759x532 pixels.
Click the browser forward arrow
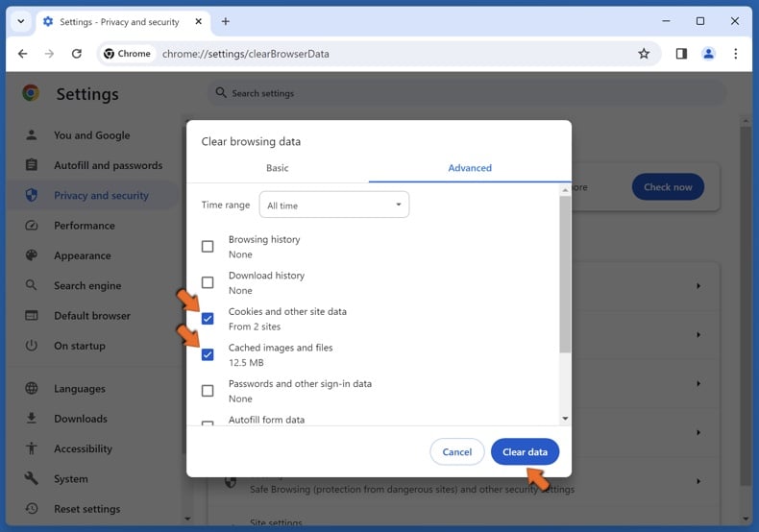49,54
